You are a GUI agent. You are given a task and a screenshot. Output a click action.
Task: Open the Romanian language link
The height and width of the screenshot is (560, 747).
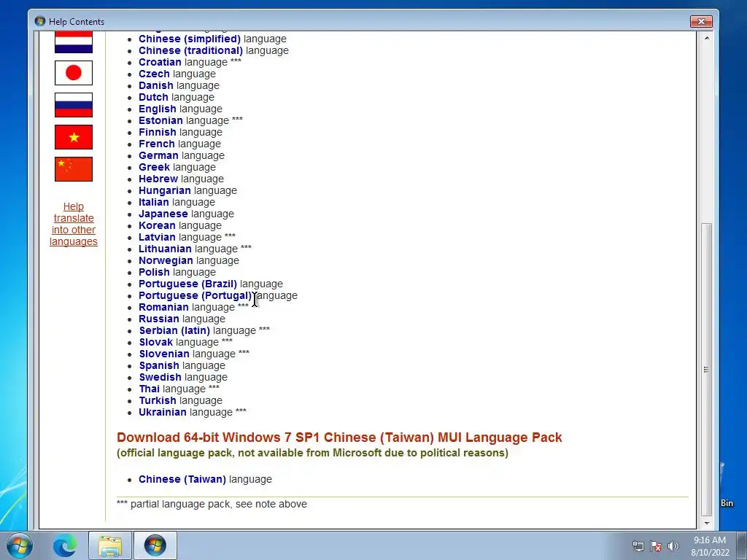[163, 307]
